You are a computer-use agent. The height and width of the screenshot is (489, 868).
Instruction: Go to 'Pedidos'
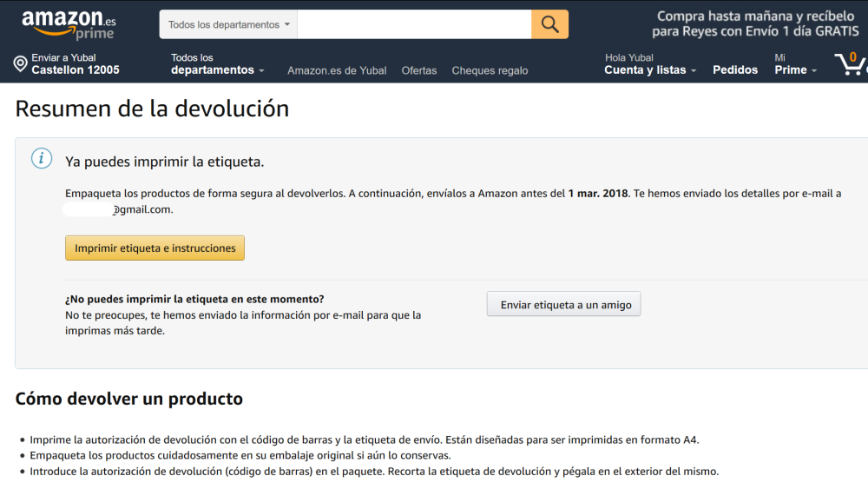735,70
